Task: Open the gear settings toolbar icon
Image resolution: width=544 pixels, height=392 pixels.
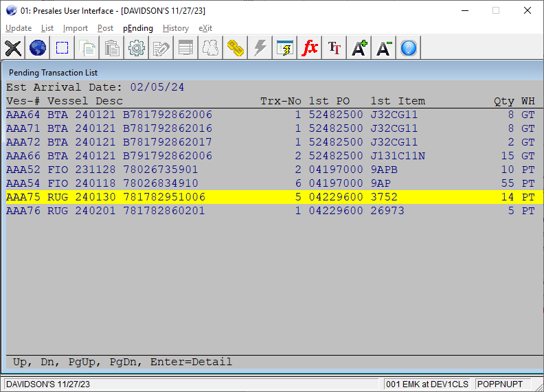Action: (x=137, y=48)
